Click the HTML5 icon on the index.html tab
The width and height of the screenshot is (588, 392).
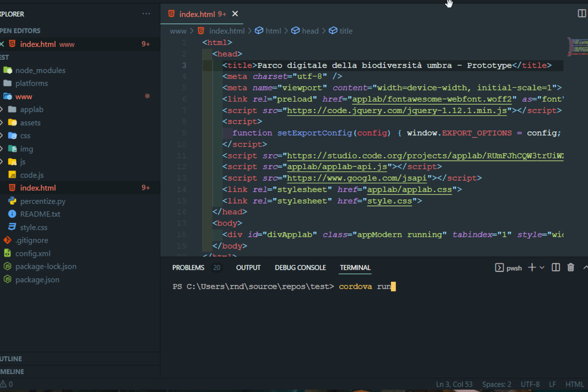click(171, 14)
